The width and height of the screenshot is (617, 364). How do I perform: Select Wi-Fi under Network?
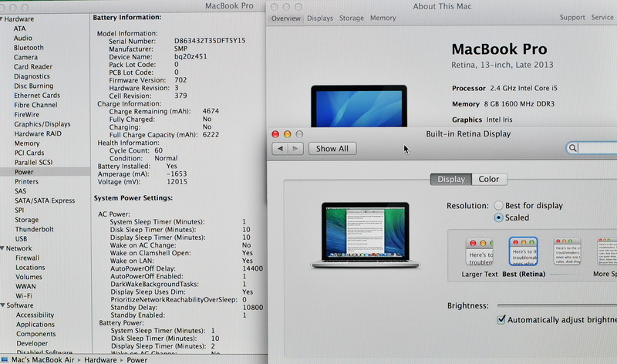24,296
